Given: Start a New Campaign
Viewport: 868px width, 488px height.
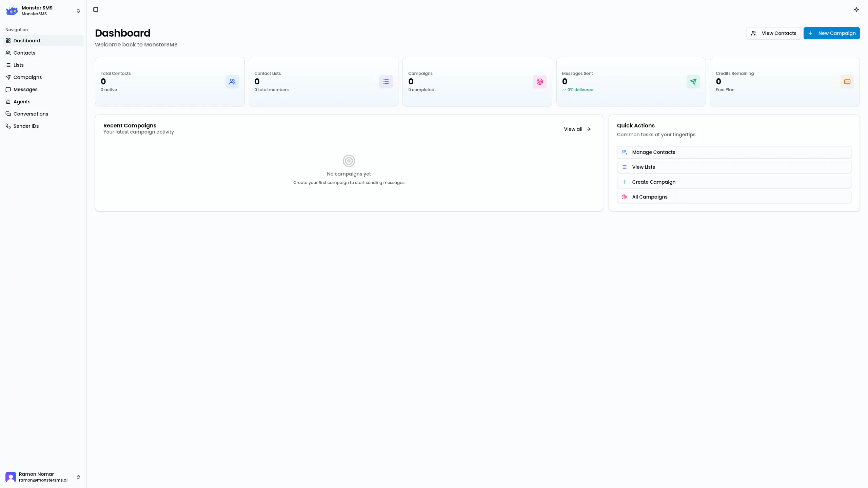Looking at the screenshot, I should tap(831, 33).
